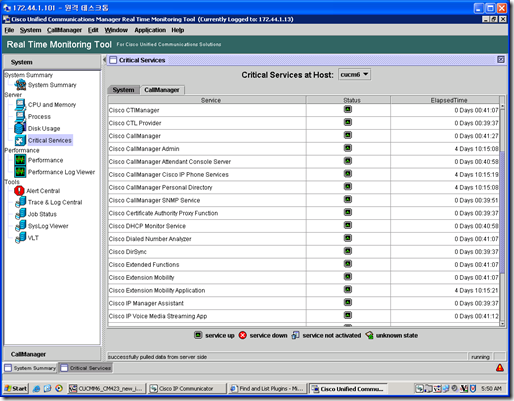Open the File menu
Screen dimensions: 514x401
click(x=9, y=30)
